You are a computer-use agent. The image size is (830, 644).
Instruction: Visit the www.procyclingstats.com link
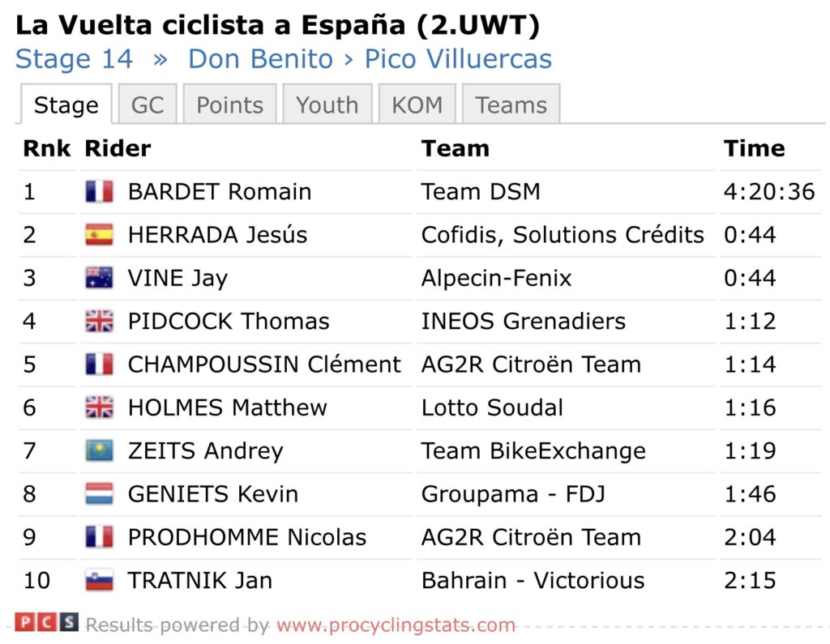(396, 625)
